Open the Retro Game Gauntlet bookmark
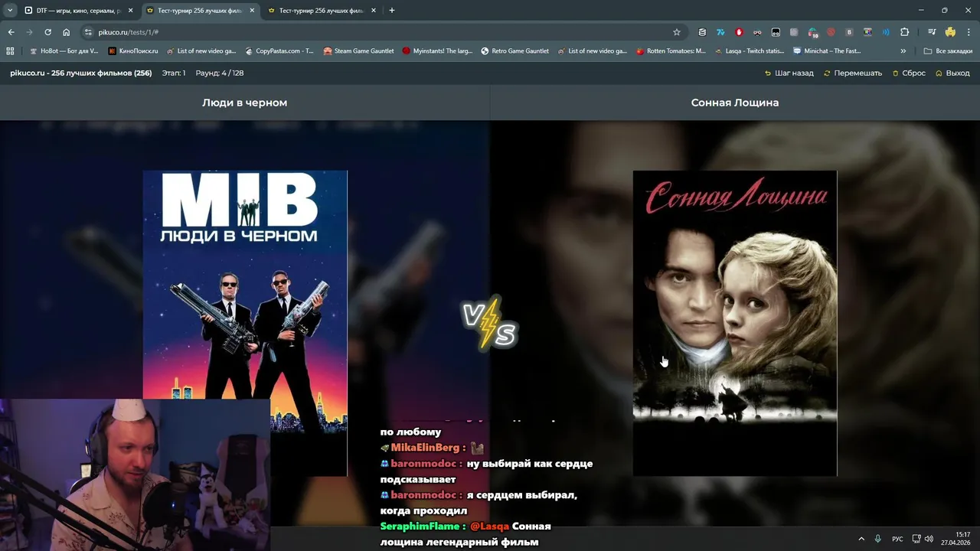Image resolution: width=980 pixels, height=551 pixels. click(x=515, y=51)
